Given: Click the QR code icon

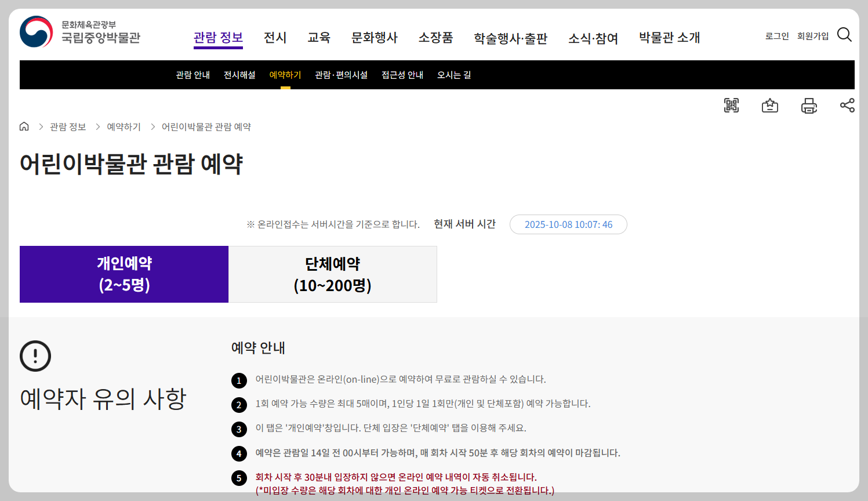Looking at the screenshot, I should pyautogui.click(x=731, y=105).
